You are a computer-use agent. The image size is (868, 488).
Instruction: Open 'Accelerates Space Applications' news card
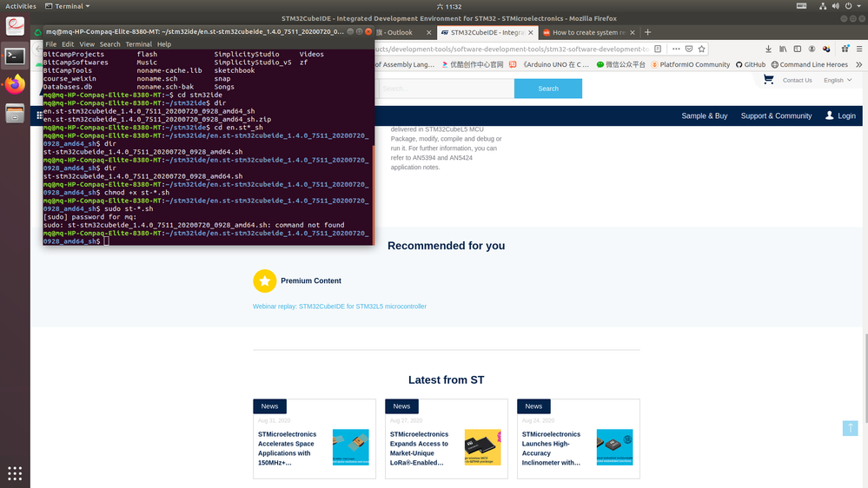click(315, 439)
